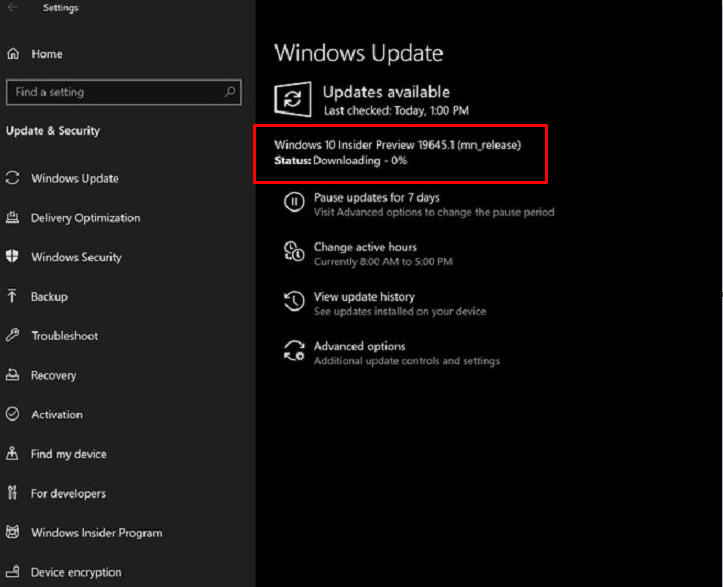Click the Home house icon
The image size is (723, 587).
[13, 53]
